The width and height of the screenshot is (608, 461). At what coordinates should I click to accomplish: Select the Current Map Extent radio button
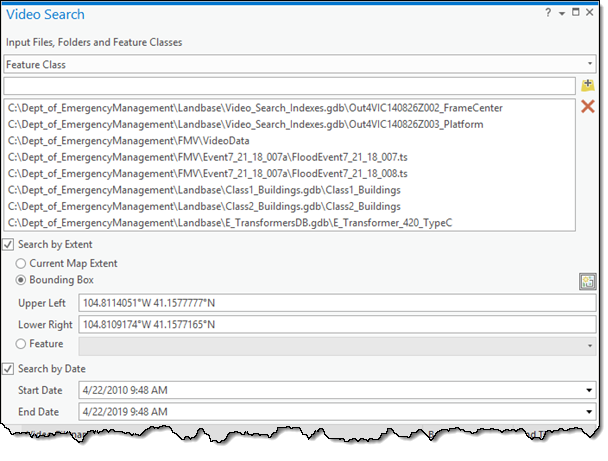click(22, 262)
